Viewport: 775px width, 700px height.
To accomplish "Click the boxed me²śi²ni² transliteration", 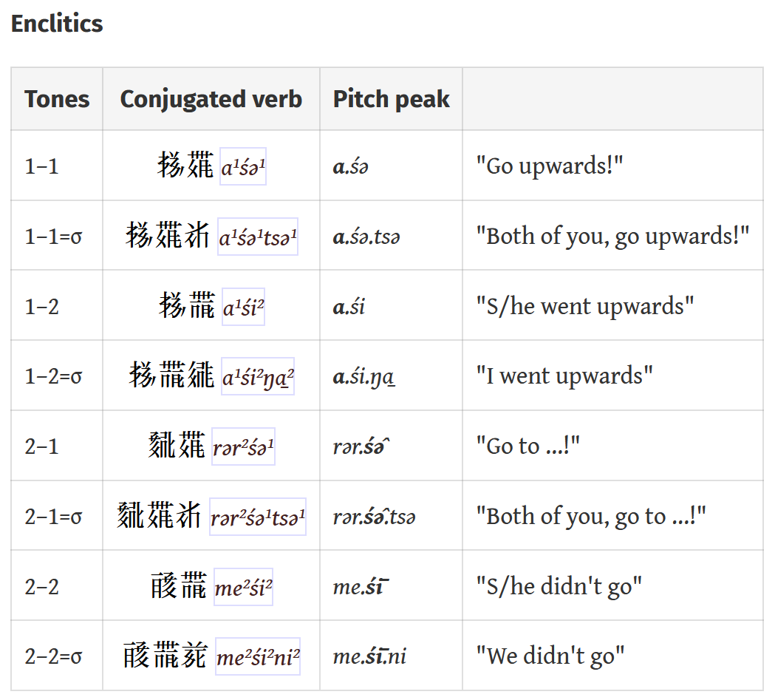I will 258,657.
